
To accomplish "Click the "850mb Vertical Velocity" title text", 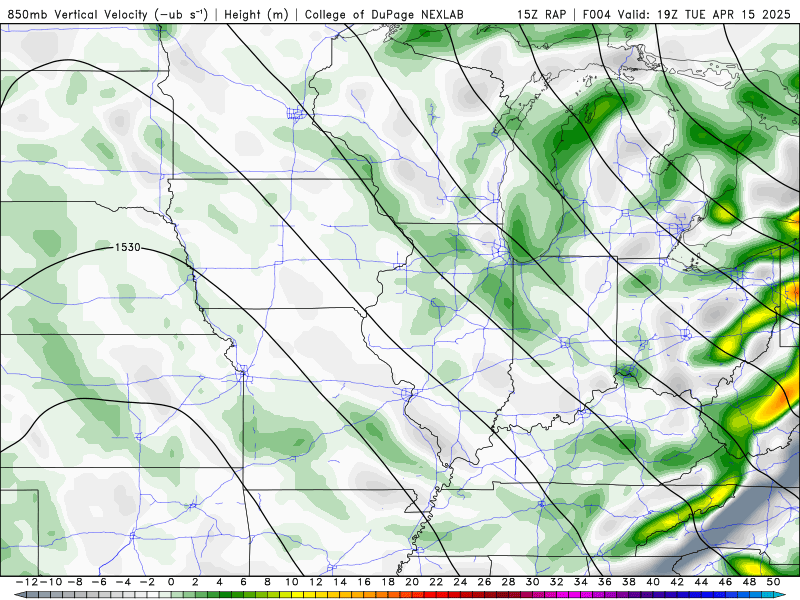I will coord(78,14).
